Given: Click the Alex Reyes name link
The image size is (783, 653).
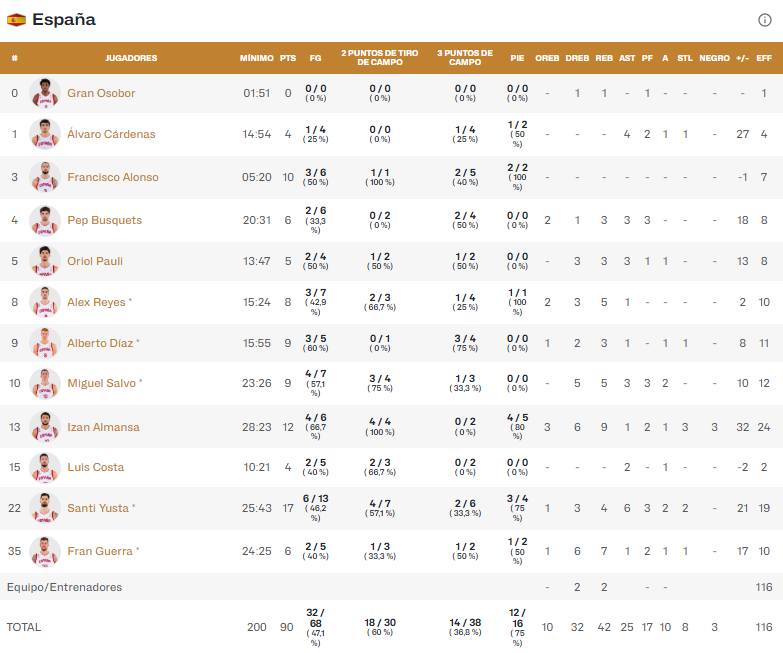Looking at the screenshot, I should (95, 302).
